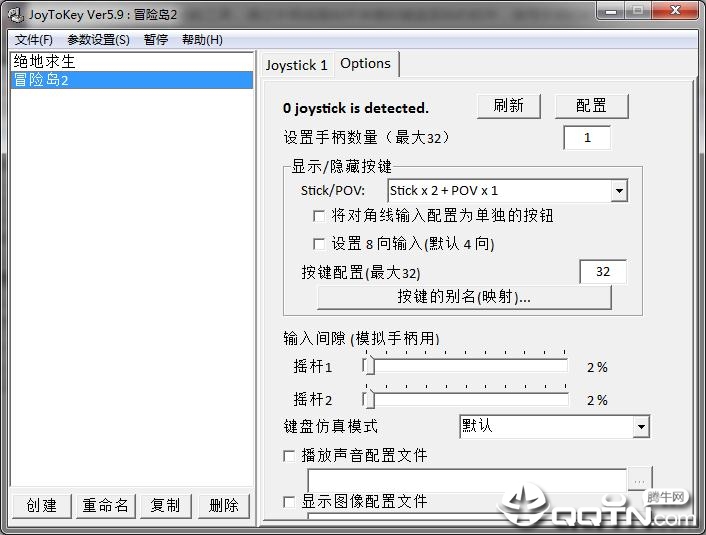Open the button alias mapping dialog (按键的别名)

pos(464,297)
